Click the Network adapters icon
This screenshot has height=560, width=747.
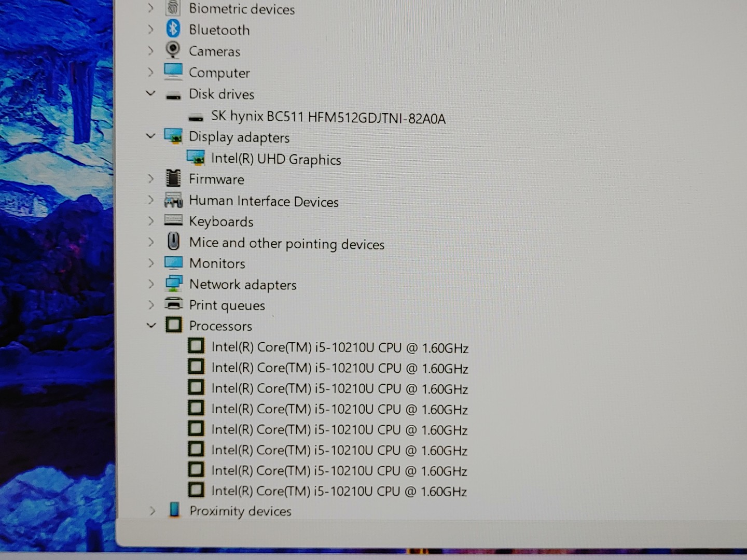(x=173, y=284)
